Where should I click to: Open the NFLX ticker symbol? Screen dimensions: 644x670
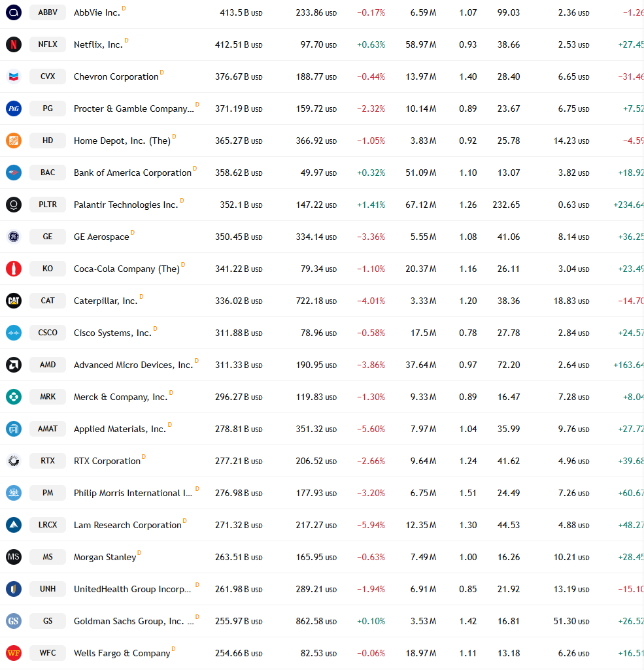point(48,44)
